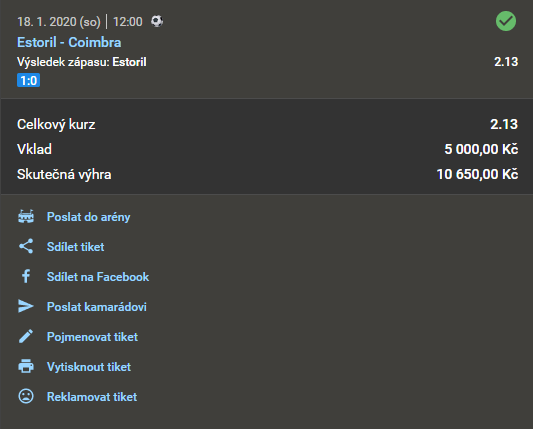Click the arena stadium icon
This screenshot has height=429, width=533.
[x=26, y=217]
